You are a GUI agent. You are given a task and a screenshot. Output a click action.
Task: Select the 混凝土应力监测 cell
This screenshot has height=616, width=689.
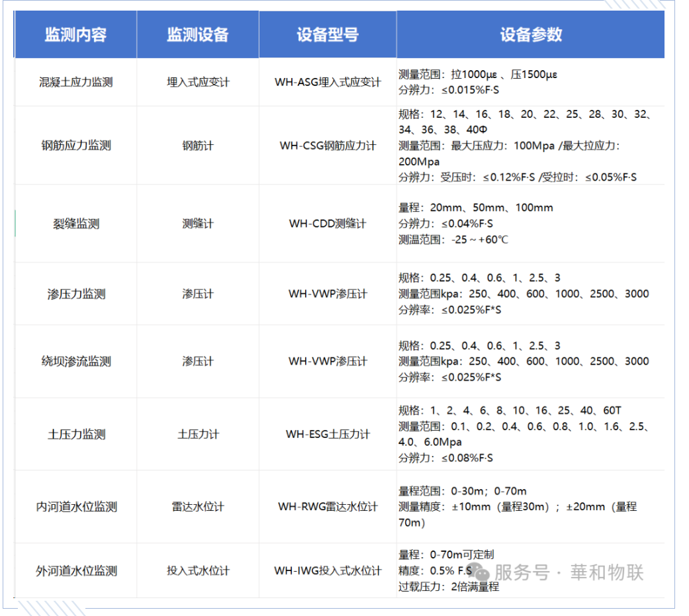coord(75,82)
